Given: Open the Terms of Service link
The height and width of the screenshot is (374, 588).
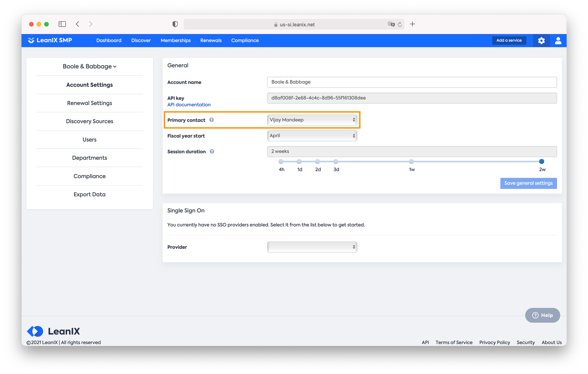Looking at the screenshot, I should [454, 342].
